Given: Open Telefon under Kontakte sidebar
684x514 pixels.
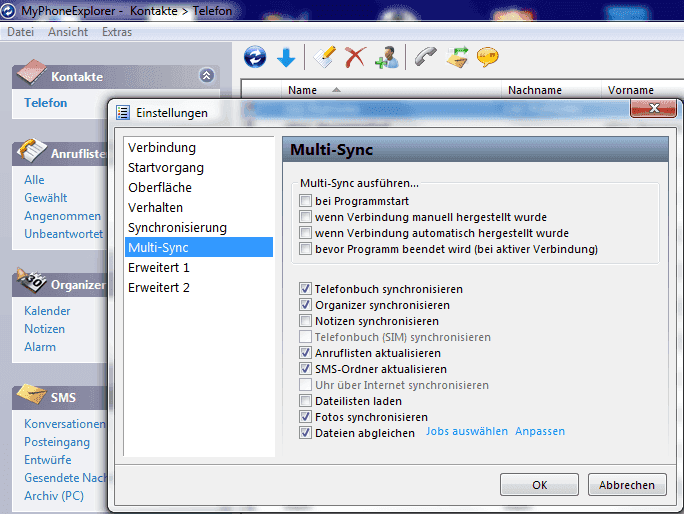Looking at the screenshot, I should click(x=46, y=103).
